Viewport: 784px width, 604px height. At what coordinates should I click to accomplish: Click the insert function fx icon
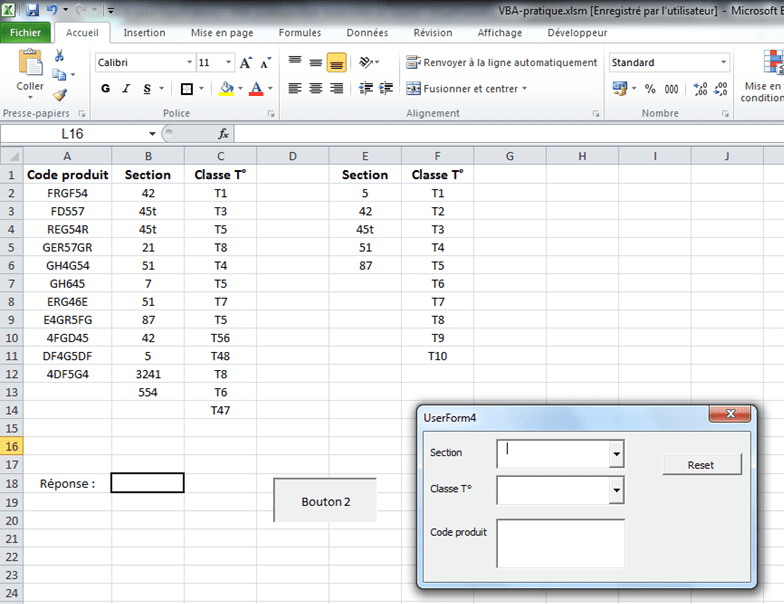click(x=223, y=134)
